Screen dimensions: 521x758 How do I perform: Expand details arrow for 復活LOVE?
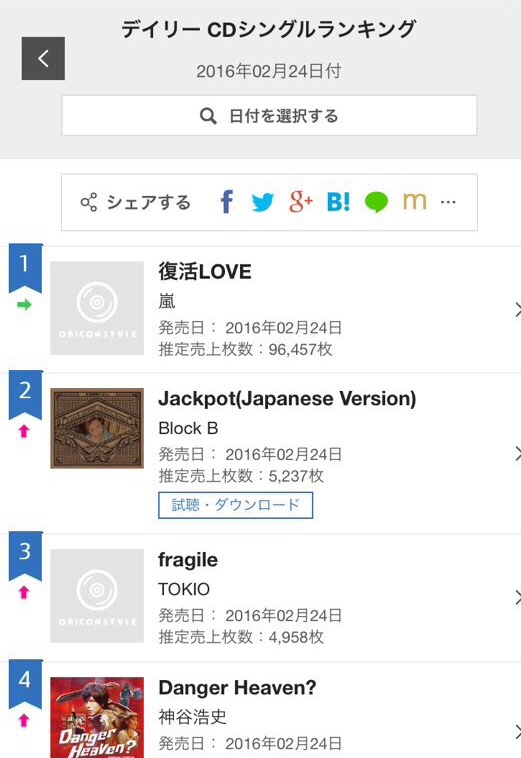517,309
